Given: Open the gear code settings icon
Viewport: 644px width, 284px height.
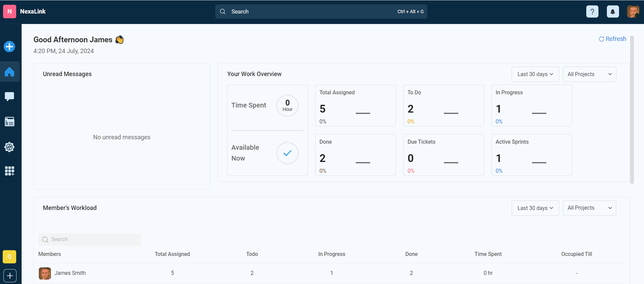Looking at the screenshot, I should [9, 147].
